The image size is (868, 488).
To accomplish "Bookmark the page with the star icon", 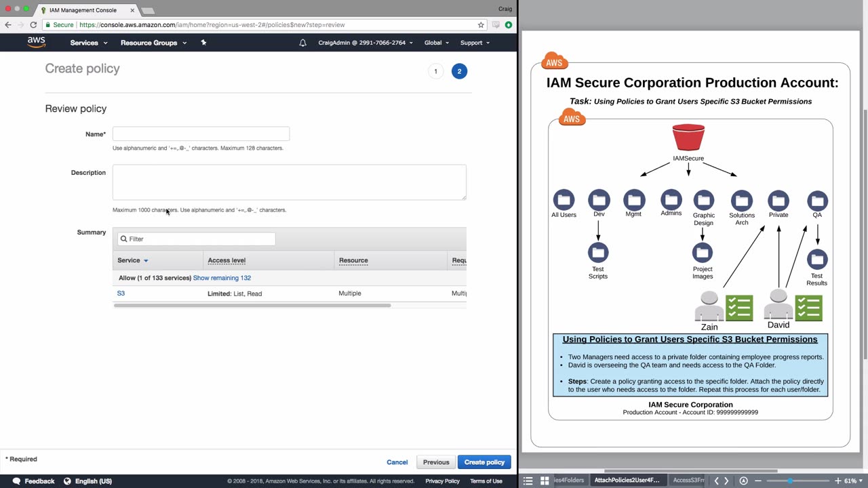I will tap(481, 25).
